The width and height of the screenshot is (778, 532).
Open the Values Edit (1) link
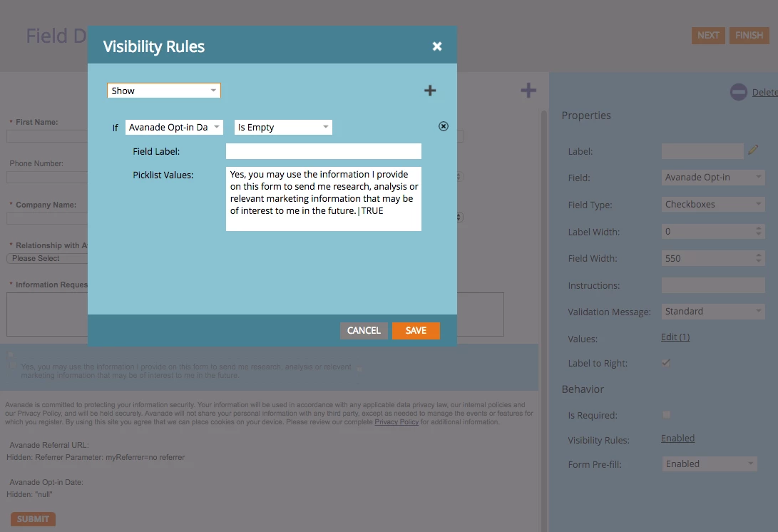click(675, 337)
